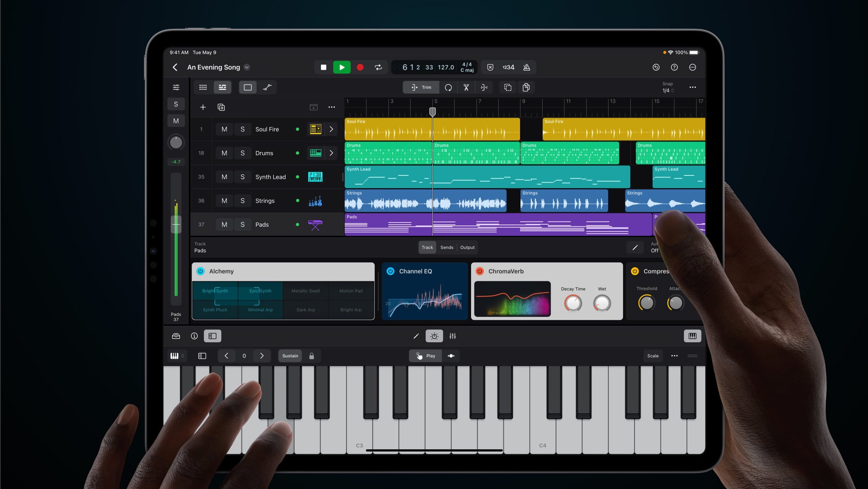Activate the multiple select marquee icon
Viewport: 868px width, 489px height.
pos(508,88)
